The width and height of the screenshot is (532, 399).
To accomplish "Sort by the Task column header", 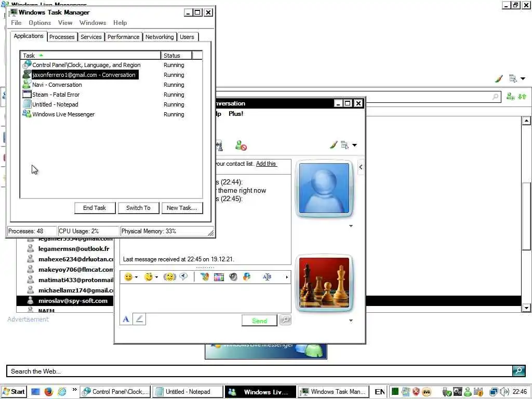I will [x=90, y=55].
